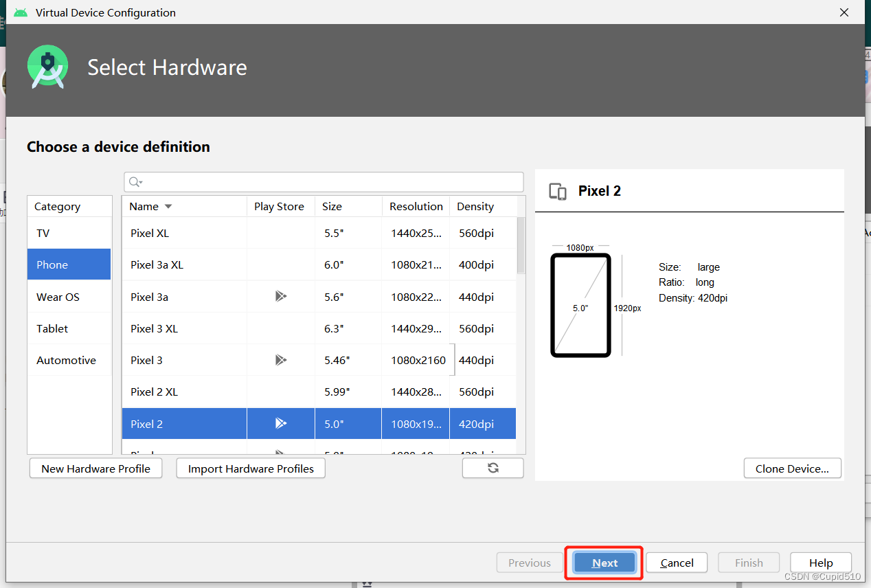871x588 pixels.
Task: Click the search magnifier icon
Action: coord(135,181)
